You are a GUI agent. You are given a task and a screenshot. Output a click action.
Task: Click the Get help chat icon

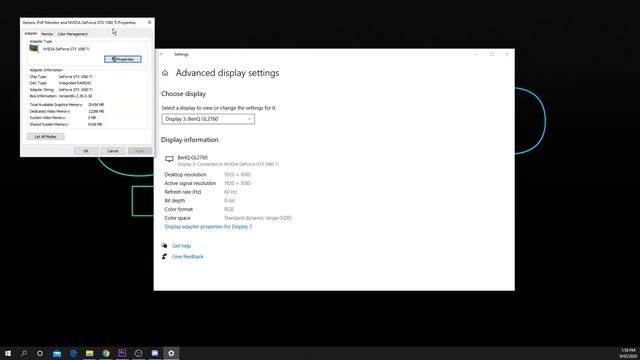(x=164, y=246)
